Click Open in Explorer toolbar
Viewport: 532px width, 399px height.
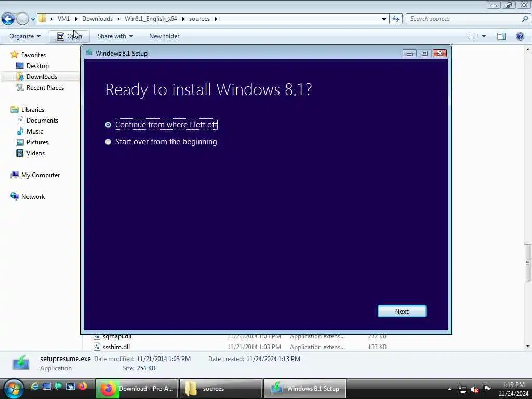(x=69, y=36)
